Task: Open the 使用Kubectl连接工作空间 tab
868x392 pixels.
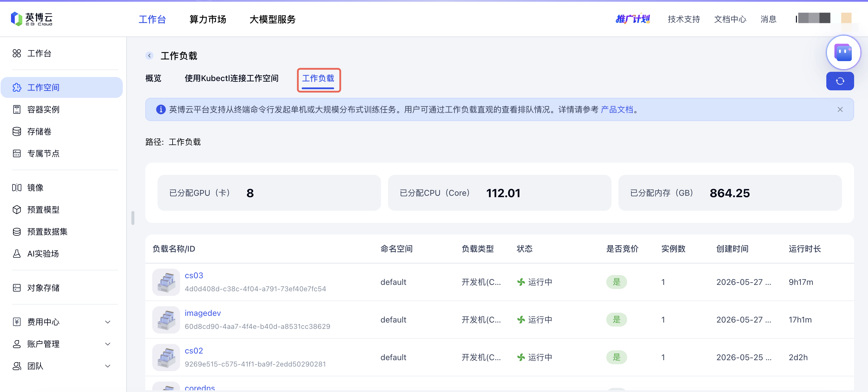Action: [x=232, y=78]
